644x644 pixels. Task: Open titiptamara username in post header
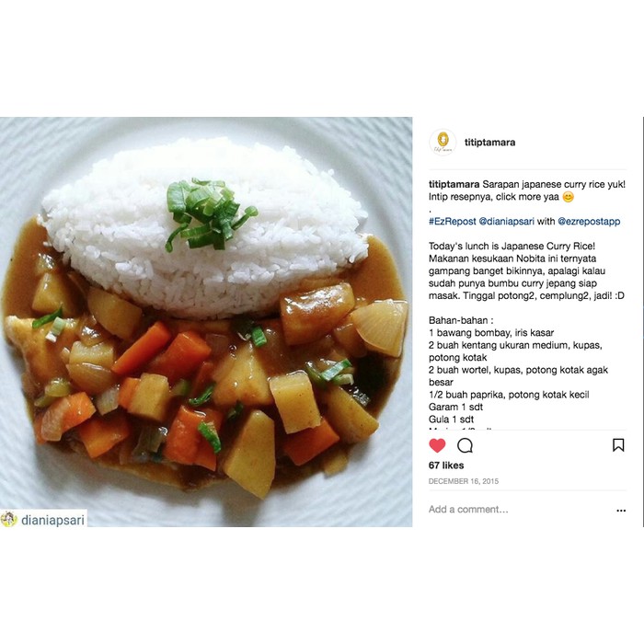pyautogui.click(x=489, y=143)
